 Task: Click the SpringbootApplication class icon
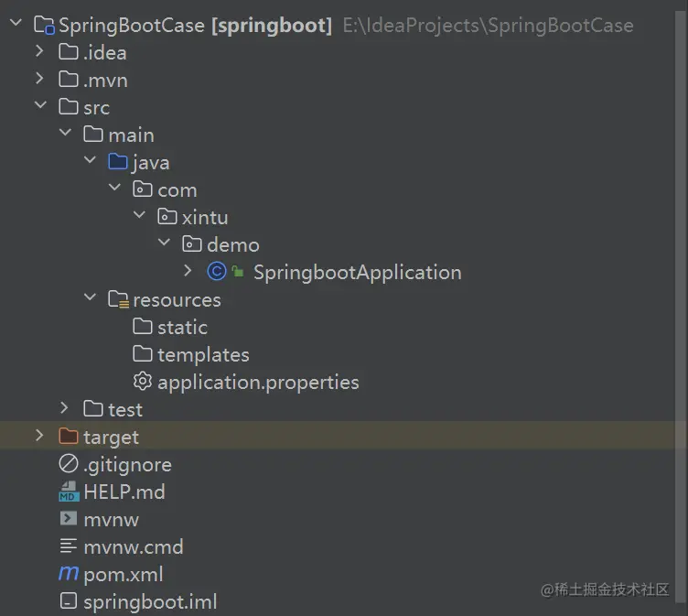click(217, 272)
